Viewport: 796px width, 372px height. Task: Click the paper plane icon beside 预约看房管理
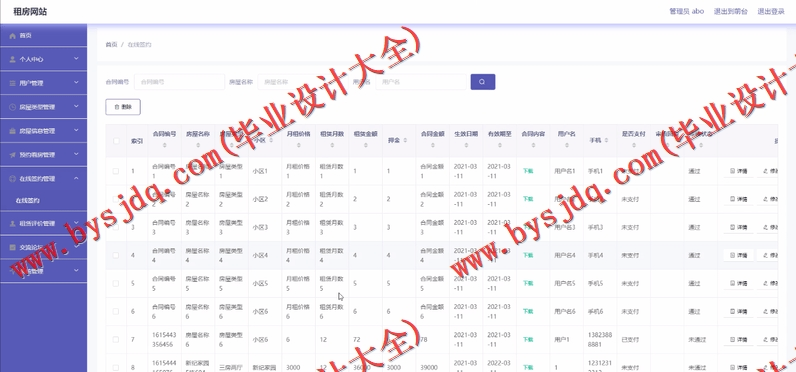(x=13, y=155)
